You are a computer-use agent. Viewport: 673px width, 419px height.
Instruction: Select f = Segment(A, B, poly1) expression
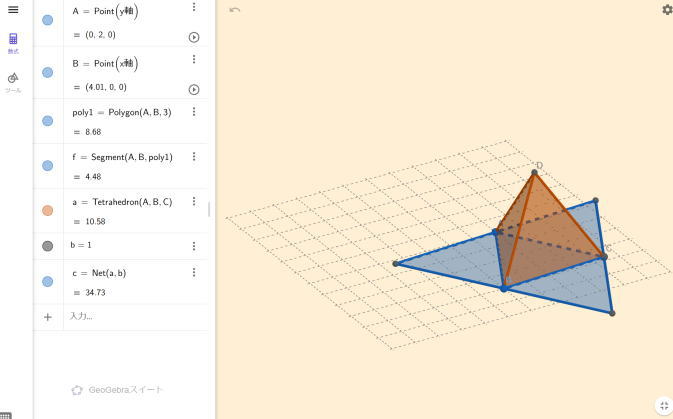[122, 157]
